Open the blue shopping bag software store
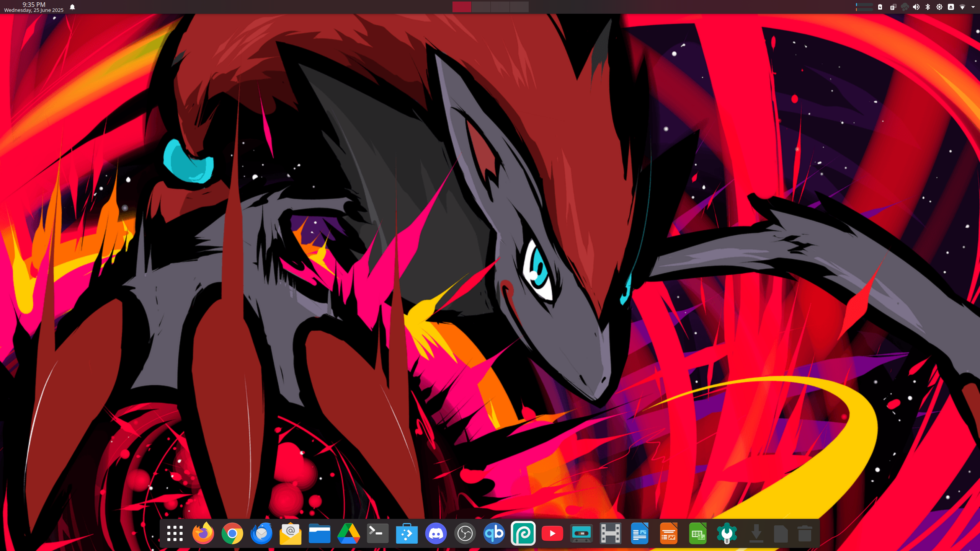The height and width of the screenshot is (551, 980). coord(407,533)
